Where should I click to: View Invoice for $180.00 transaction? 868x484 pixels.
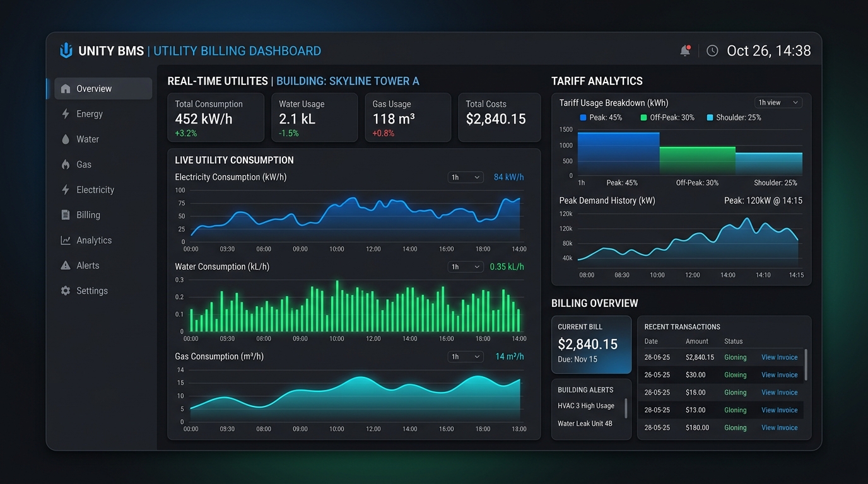click(780, 428)
